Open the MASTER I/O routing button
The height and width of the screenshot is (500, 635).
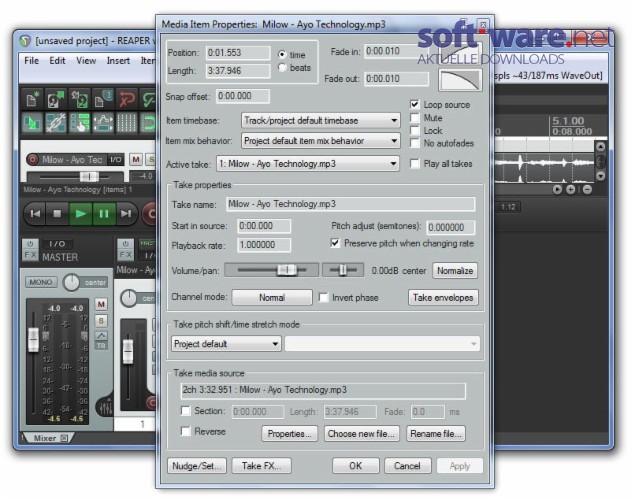tap(57, 244)
